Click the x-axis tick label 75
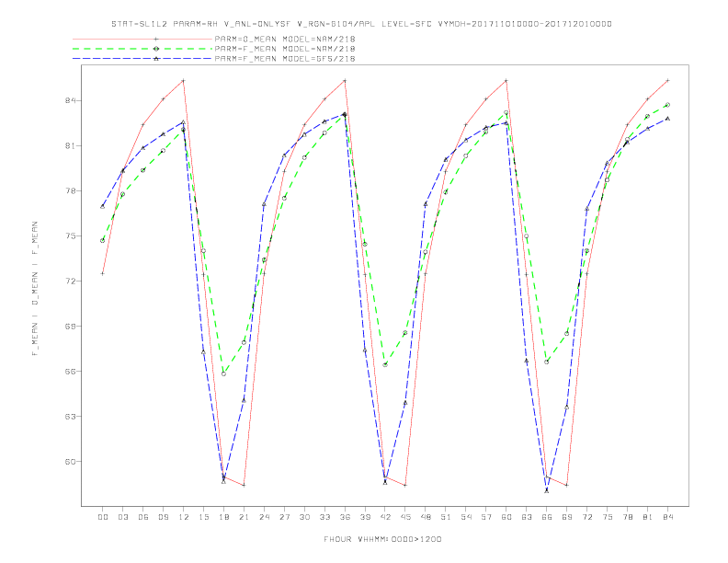Screen dimensions: 728x563 coord(608,517)
